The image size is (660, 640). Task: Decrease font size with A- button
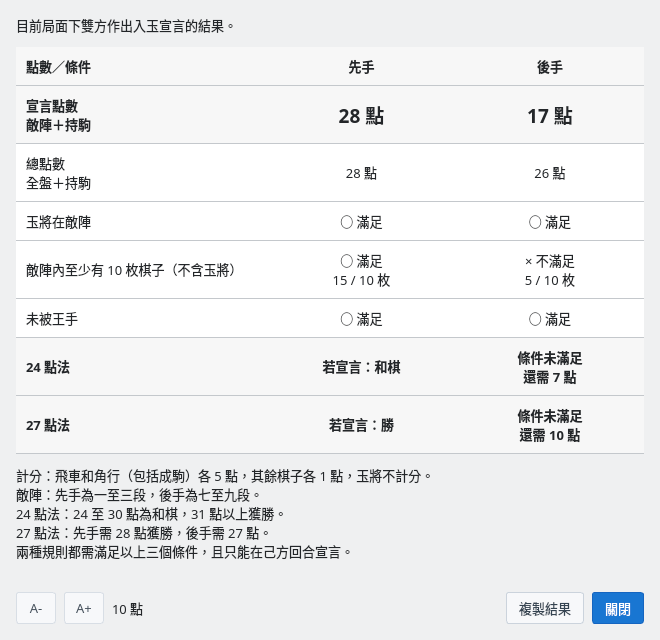pyautogui.click(x=36, y=608)
